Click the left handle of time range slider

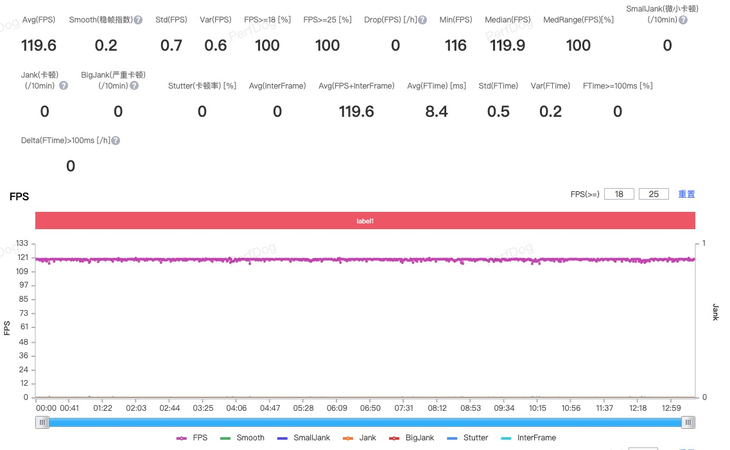[43, 423]
